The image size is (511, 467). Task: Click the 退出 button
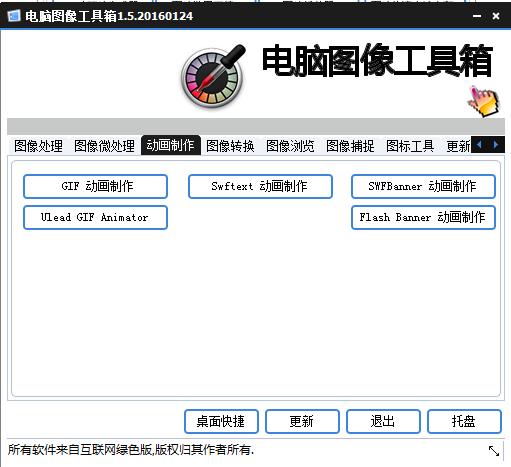tap(383, 421)
